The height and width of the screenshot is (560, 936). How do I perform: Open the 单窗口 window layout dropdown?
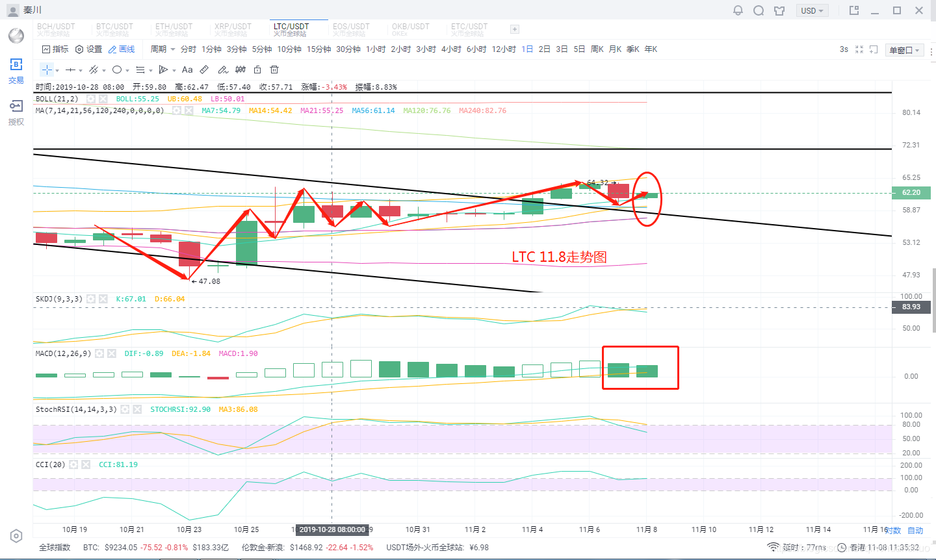coord(905,50)
